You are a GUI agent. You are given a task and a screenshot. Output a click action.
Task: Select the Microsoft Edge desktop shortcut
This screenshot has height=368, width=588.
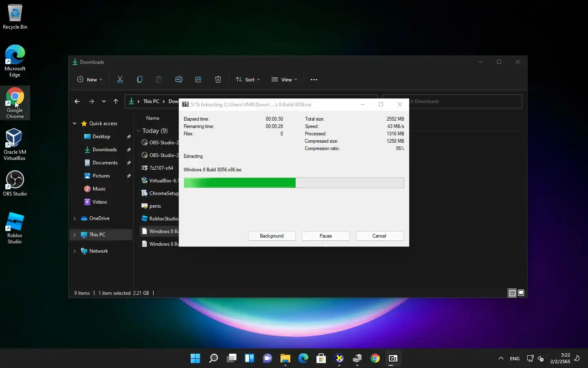point(15,61)
